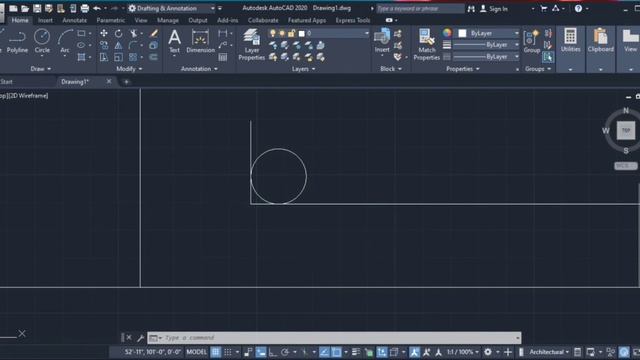The height and width of the screenshot is (360, 640).
Task: Open the Express Tools ribbon tab
Action: [353, 20]
